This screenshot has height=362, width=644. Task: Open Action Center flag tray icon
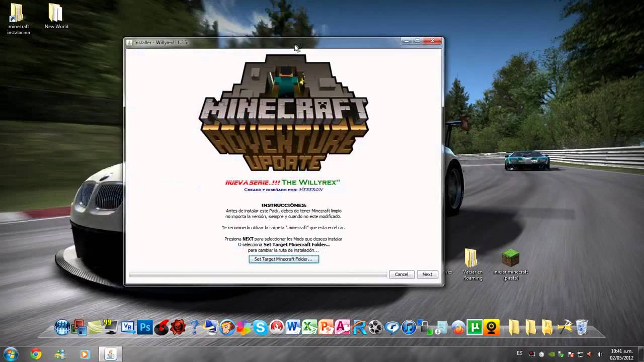(x=571, y=354)
